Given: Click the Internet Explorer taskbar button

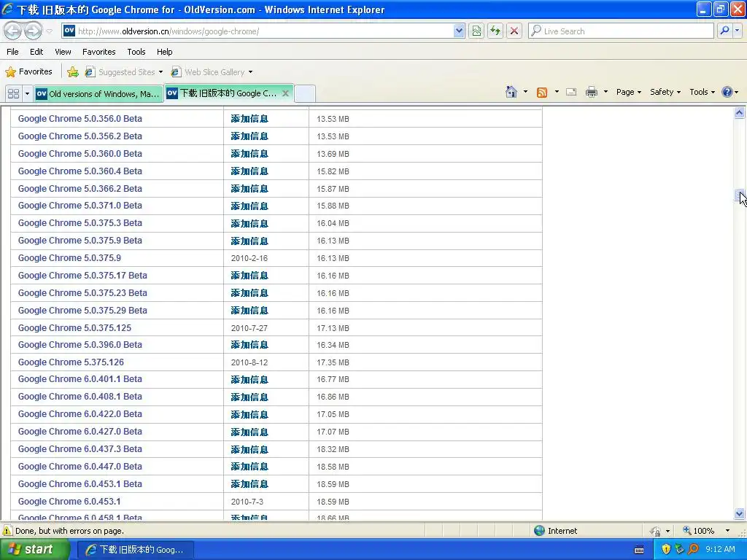Looking at the screenshot, I should [135, 550].
